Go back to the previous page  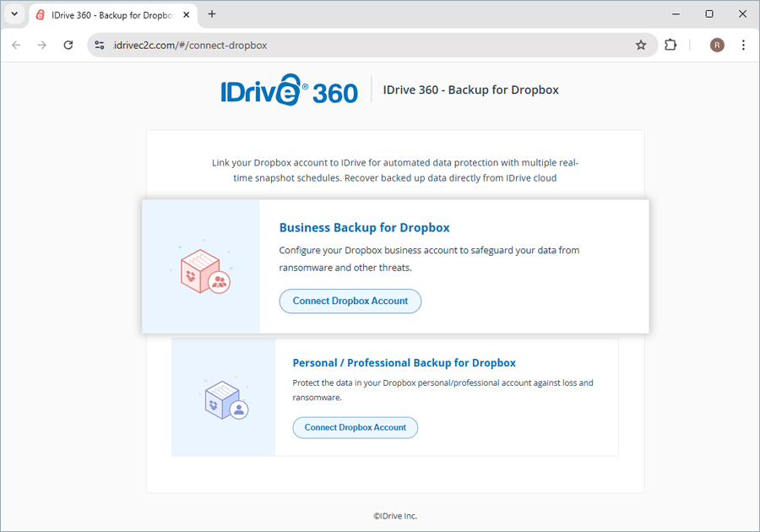(16, 45)
